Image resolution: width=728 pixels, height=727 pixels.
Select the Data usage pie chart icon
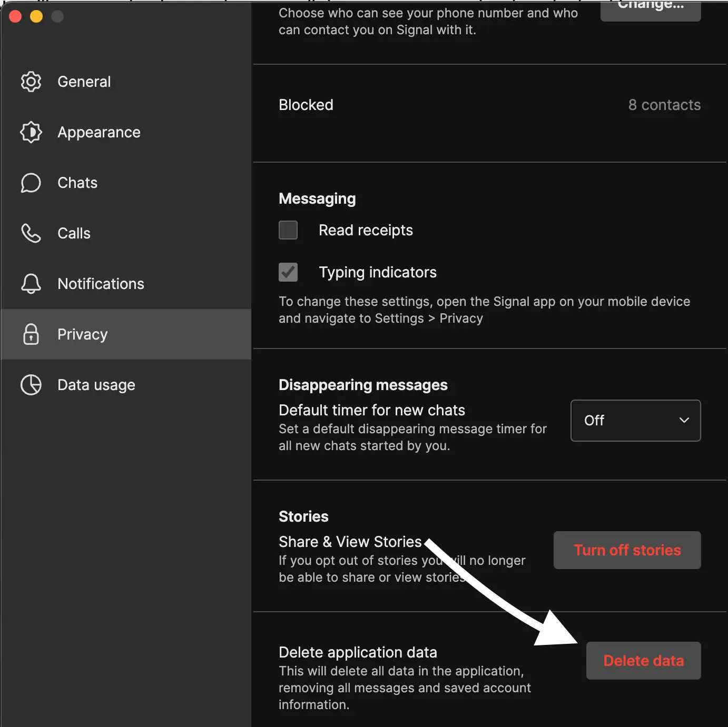pyautogui.click(x=32, y=385)
